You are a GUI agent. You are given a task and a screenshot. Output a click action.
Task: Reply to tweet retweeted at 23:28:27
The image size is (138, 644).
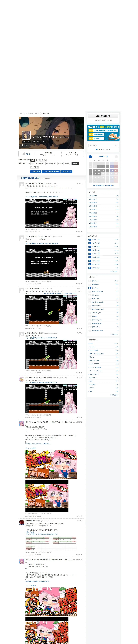(77, 373)
